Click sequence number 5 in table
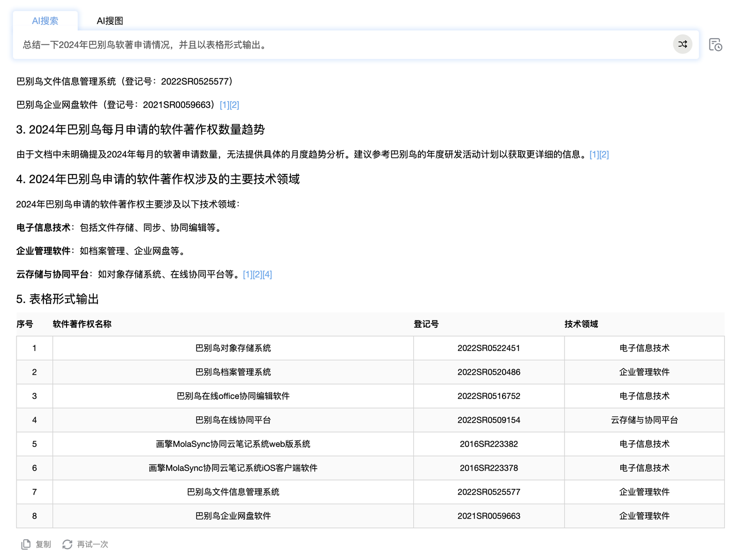This screenshot has width=743, height=560. point(35,444)
